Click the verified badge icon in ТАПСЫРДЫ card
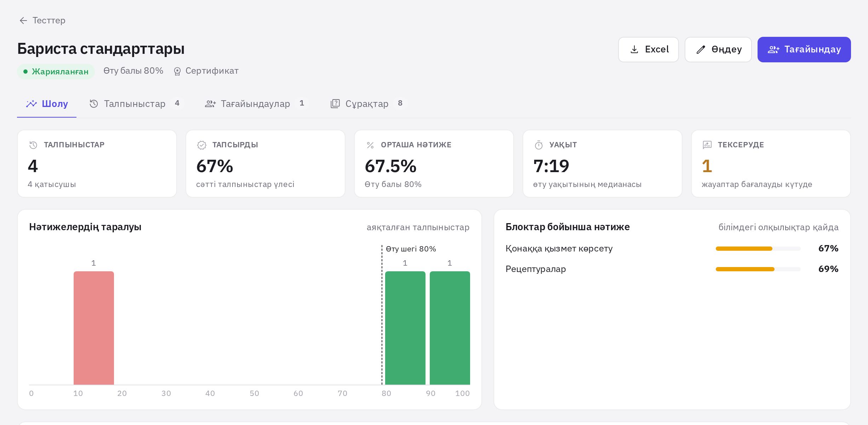 202,145
